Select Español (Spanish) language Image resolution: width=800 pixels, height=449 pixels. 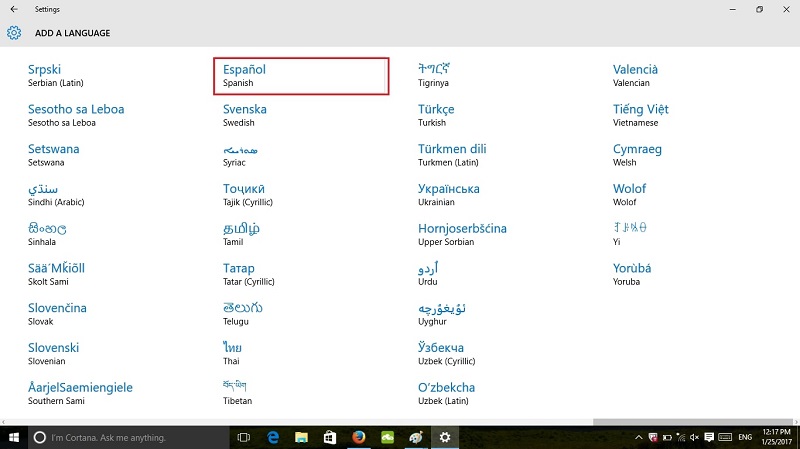[300, 76]
